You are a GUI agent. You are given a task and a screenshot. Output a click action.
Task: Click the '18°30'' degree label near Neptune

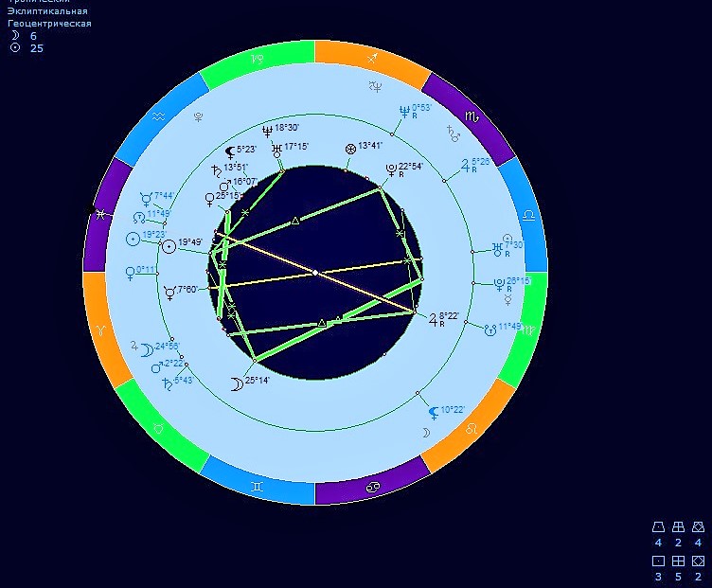coord(287,128)
